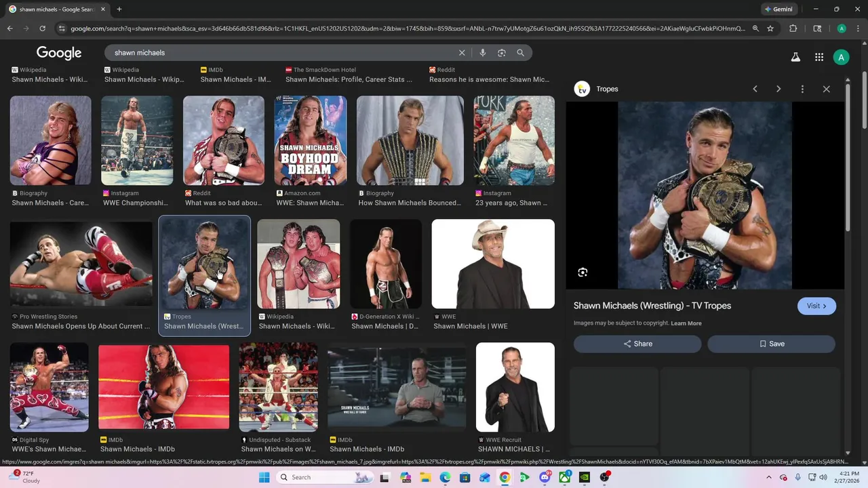Open the D-Generation X Wiki thumbnail
The height and width of the screenshot is (488, 868).
385,264
